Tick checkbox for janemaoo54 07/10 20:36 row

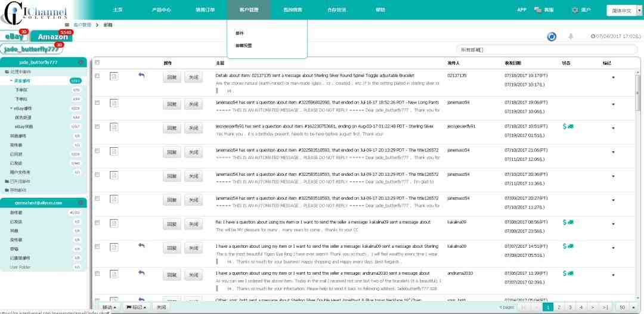click(x=97, y=175)
